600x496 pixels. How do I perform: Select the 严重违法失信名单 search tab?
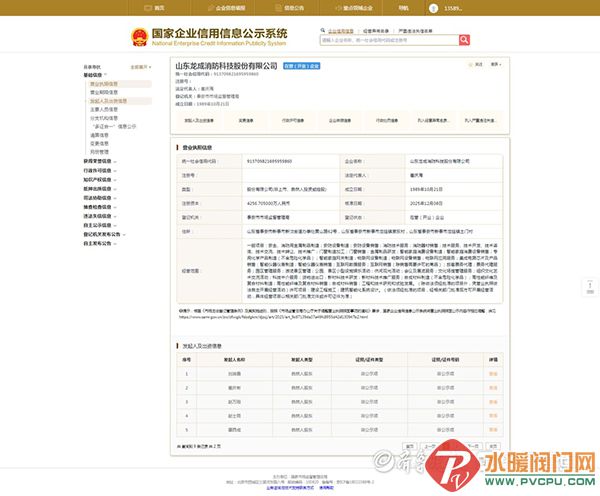(x=415, y=31)
